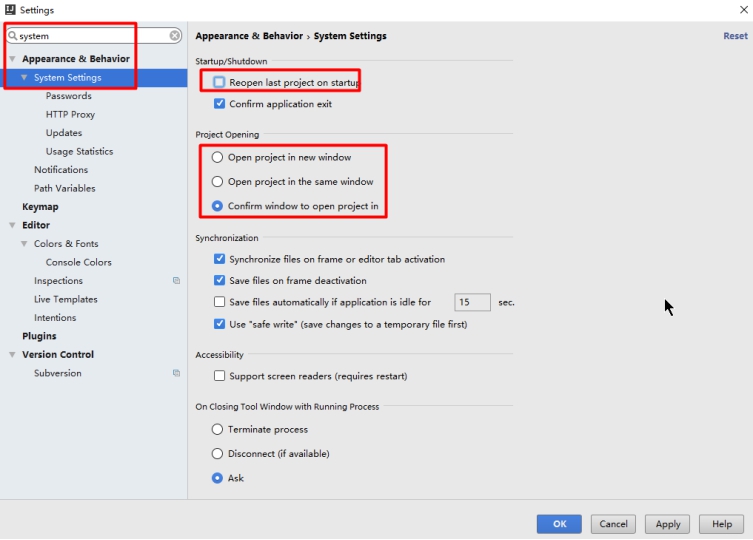This screenshot has width=753, height=540.
Task: Click the project-level icon beside Inspections
Action: (x=176, y=281)
